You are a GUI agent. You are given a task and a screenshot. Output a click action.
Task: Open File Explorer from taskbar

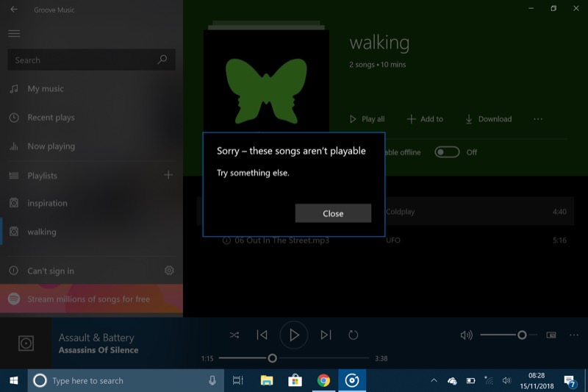coord(267,381)
